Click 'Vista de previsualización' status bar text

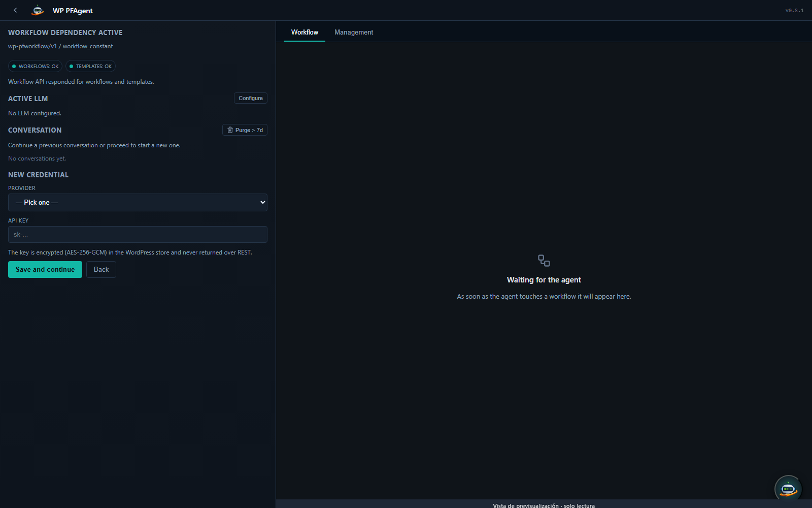[x=544, y=505]
